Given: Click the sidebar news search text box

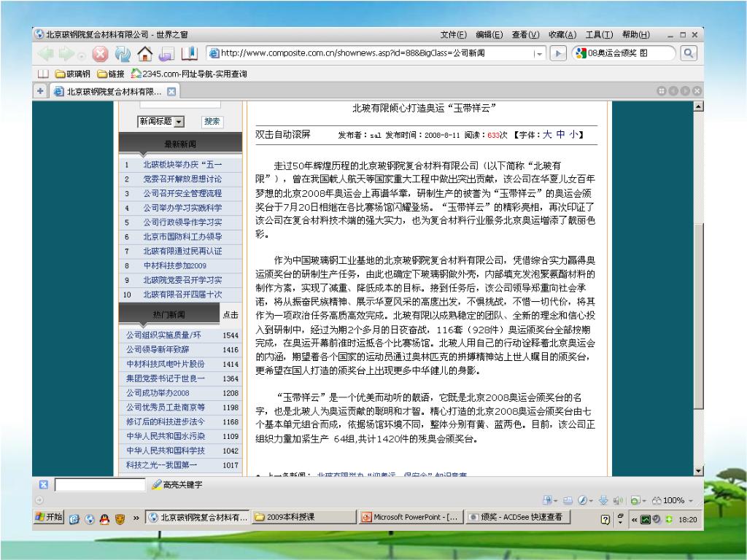Looking at the screenshot, I should (x=180, y=104).
